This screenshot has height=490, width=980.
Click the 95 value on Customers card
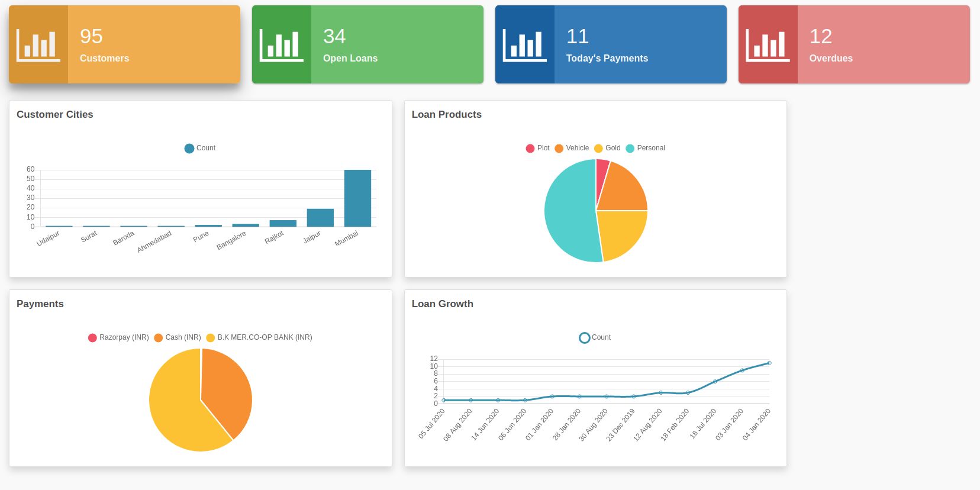pyautogui.click(x=91, y=37)
